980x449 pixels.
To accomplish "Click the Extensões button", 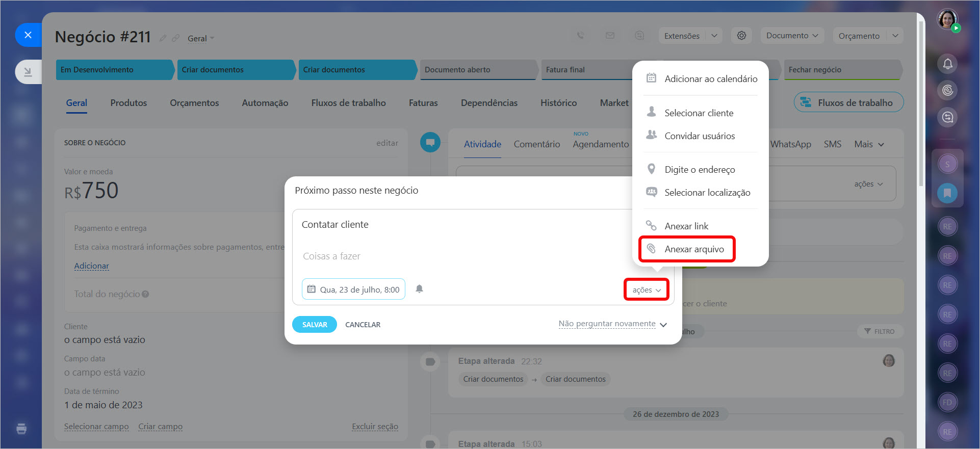I will coord(682,36).
